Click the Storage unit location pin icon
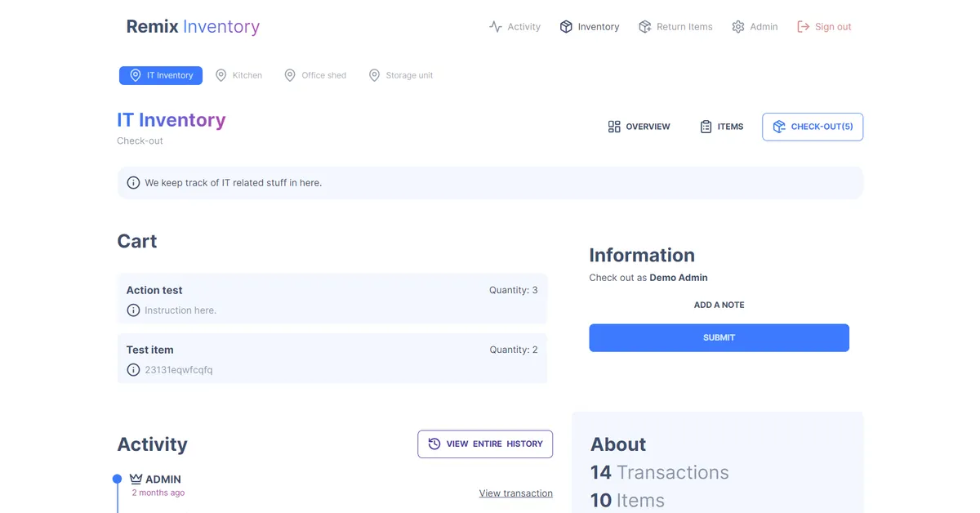Viewport: 980px width, 513px height. (x=374, y=75)
